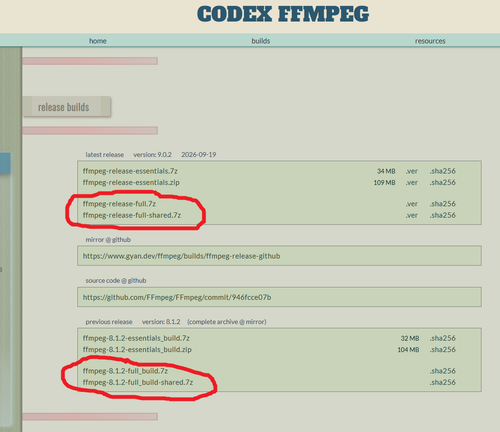Click the '109 MB' file size
This screenshot has width=500, height=432.
point(384,182)
